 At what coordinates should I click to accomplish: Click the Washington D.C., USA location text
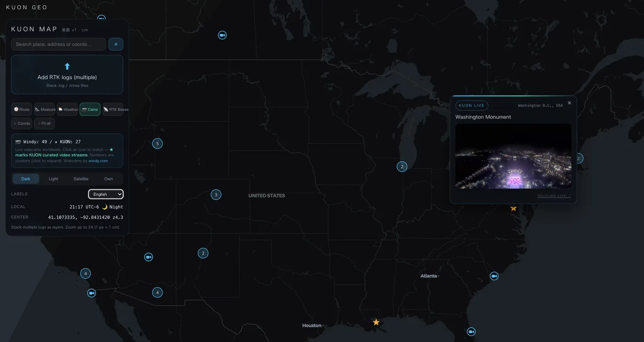540,106
